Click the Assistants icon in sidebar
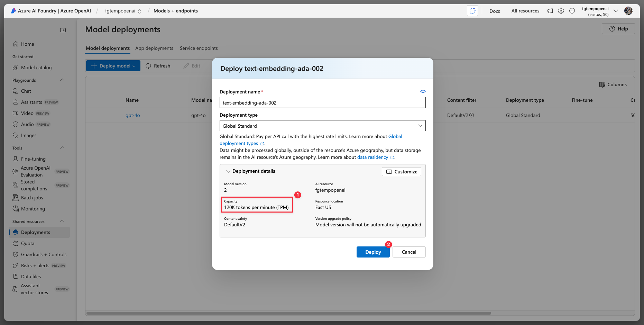This screenshot has width=644, height=325. pos(16,102)
